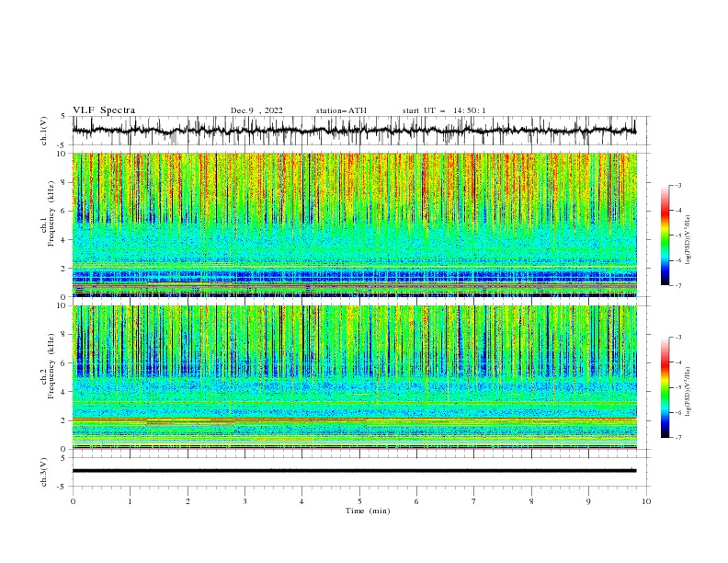Image resolution: width=728 pixels, height=563 pixels.
Task: Click inside the ch.1 spectrogram plot
Action: (x=354, y=224)
